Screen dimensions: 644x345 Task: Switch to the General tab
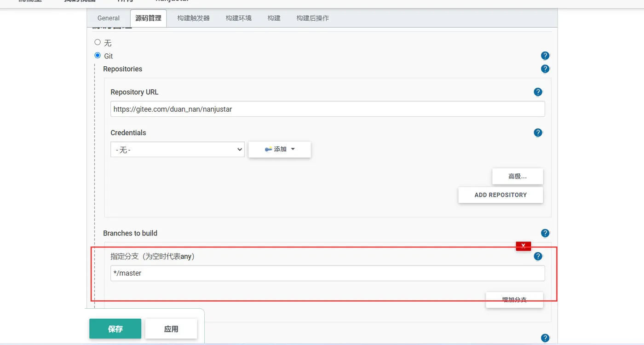pos(109,18)
